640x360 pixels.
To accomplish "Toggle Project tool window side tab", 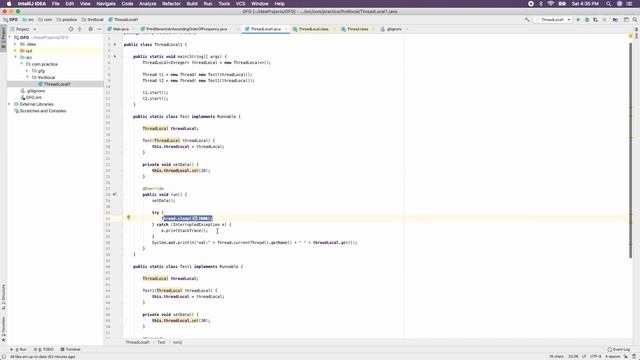I will (3, 38).
